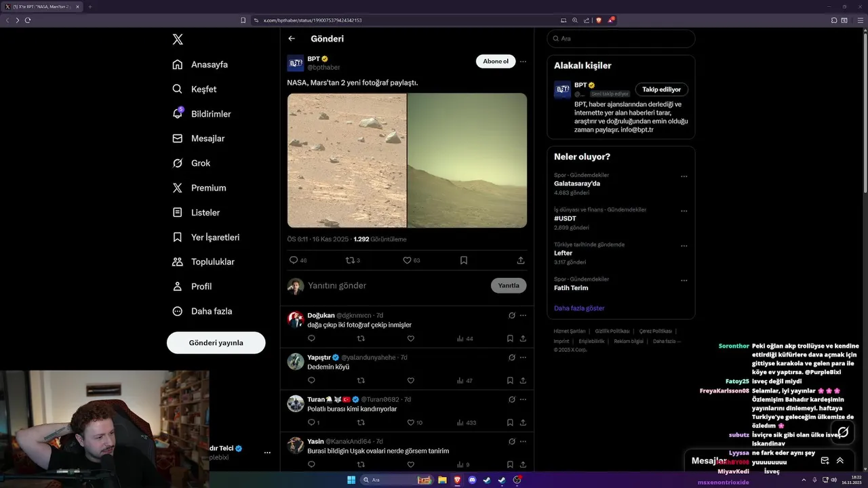868x488 pixels.
Task: Open BPT's profile avatar on the post
Action: pyautogui.click(x=296, y=63)
